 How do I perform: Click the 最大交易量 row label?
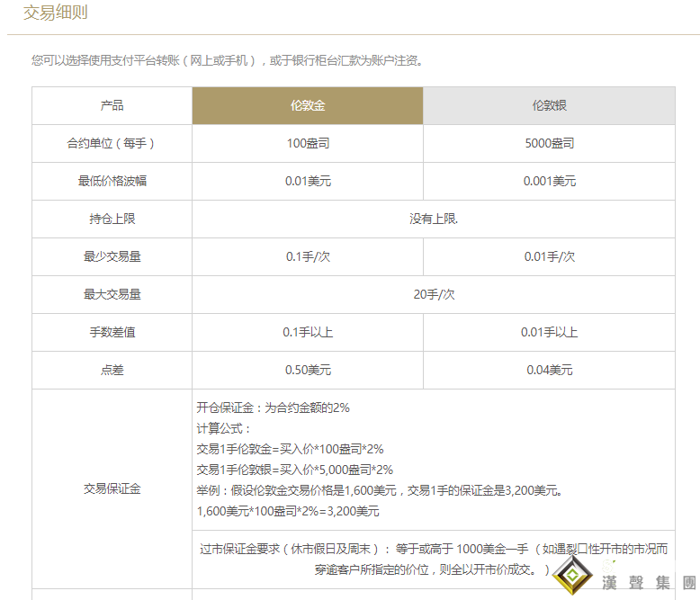click(112, 294)
